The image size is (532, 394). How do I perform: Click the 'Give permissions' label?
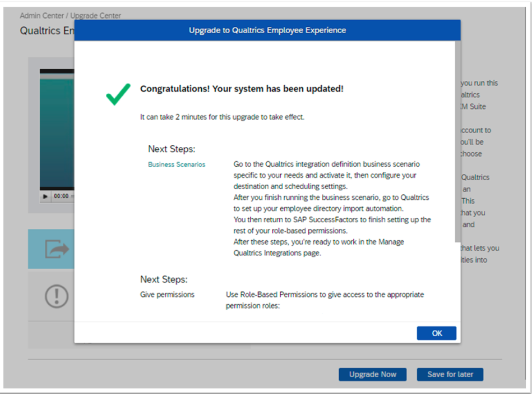(167, 295)
